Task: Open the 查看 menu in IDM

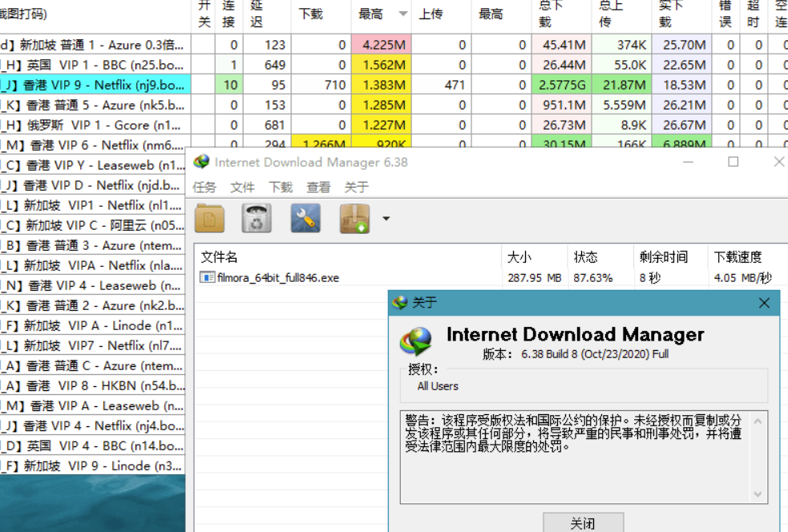Action: click(x=318, y=187)
